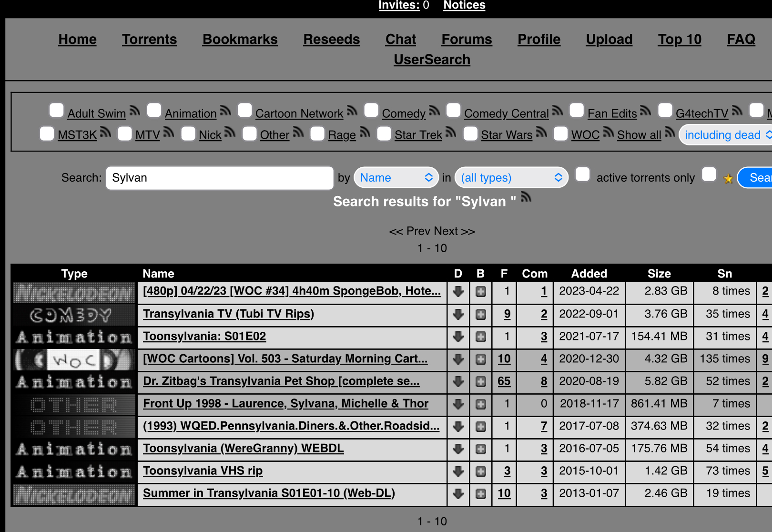Viewport: 772px width, 532px height.
Task: Open the 7 comments link for WQED Pennsylvania Diners
Action: coord(544,426)
